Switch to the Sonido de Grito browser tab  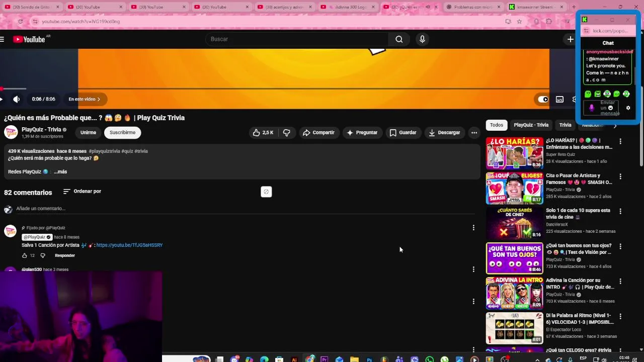click(x=31, y=7)
